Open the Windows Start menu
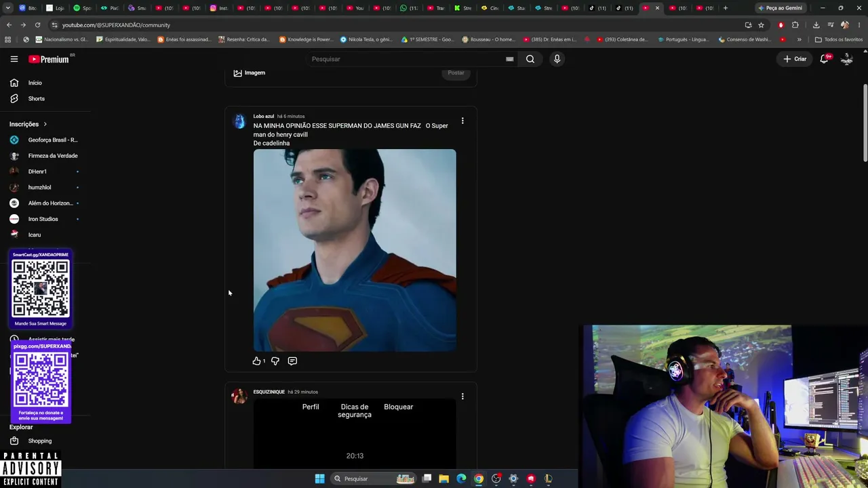This screenshot has height=488, width=868. click(x=319, y=479)
